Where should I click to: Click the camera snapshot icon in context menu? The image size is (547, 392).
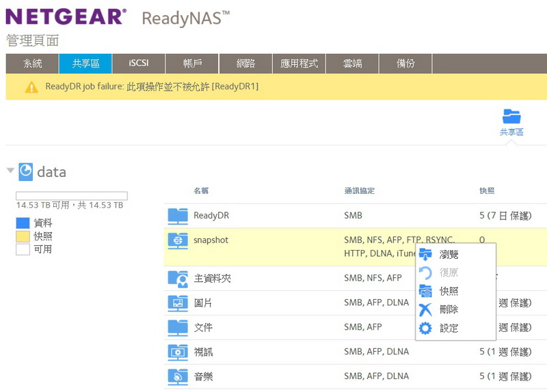[425, 292]
